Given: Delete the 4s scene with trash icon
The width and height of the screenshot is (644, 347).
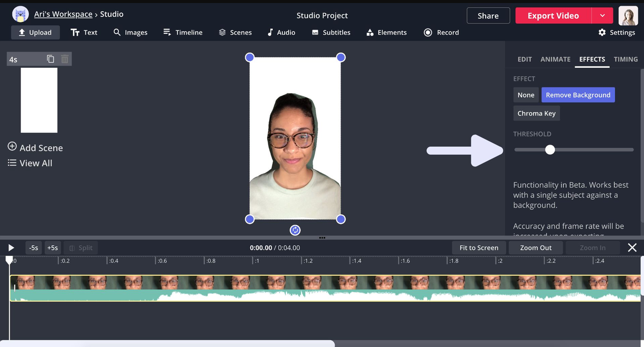Looking at the screenshot, I should click(65, 59).
